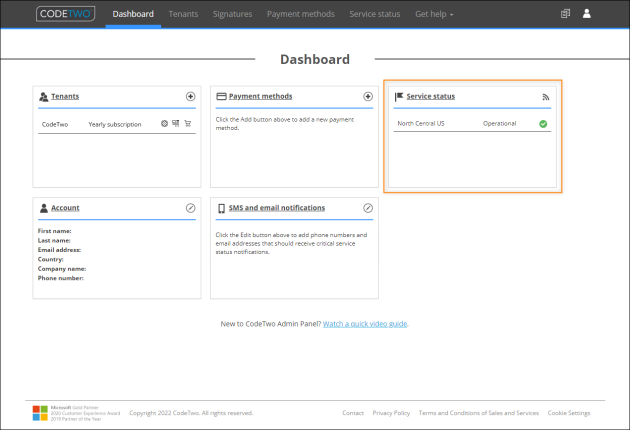Open SMS and email notifications link
630x430 pixels.
click(x=277, y=208)
